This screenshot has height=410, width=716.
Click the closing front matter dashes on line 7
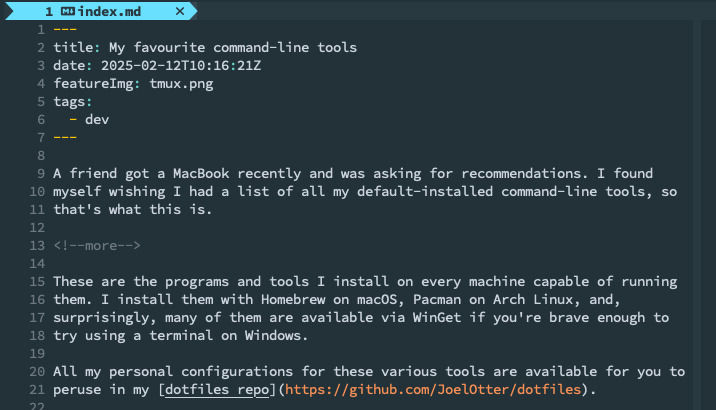(64, 137)
